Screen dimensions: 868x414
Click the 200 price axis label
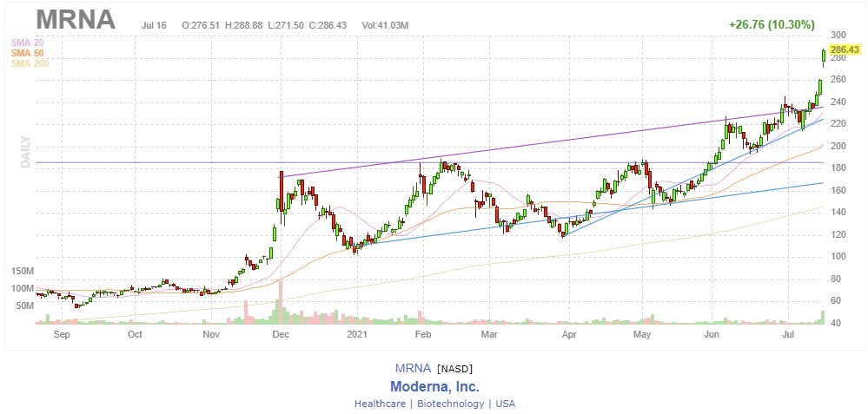click(837, 147)
